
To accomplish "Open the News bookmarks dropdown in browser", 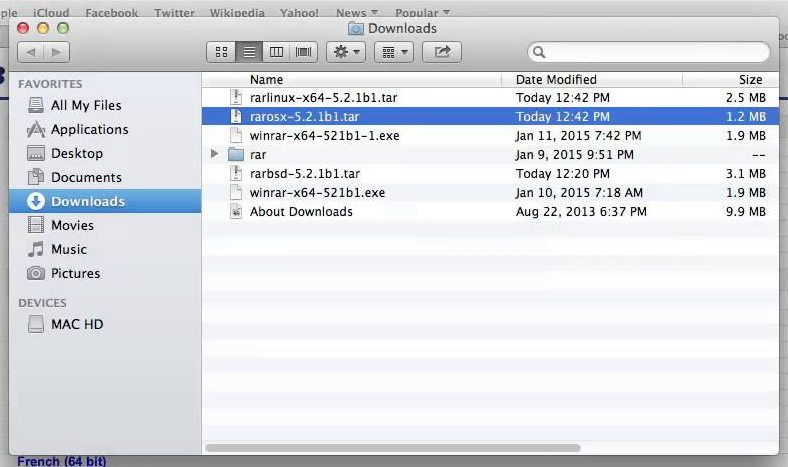I will pyautogui.click(x=357, y=13).
